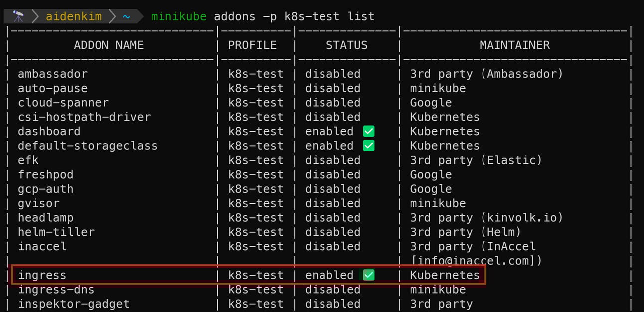Viewport: 644px width, 312px height.
Task: Click the disabled status for ambassador
Action: click(332, 74)
